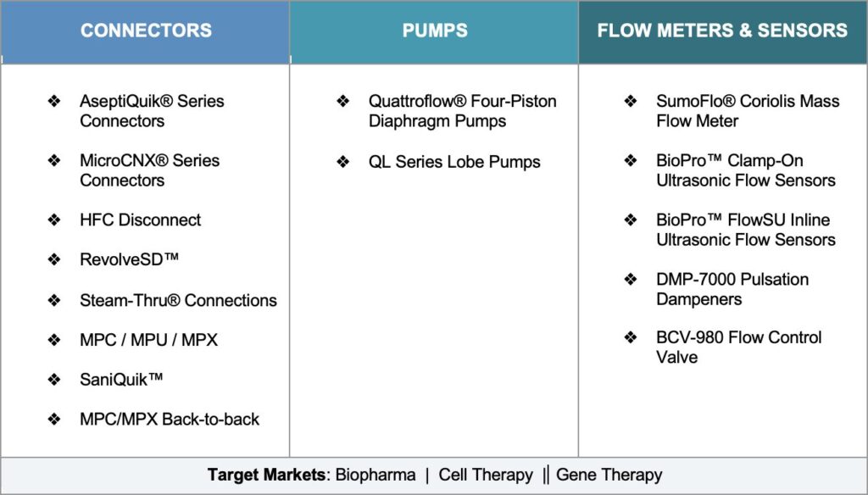Click the diamond bullet next to MPC/MPX Back-to-back
This screenshot has width=868, height=495.
(x=54, y=420)
